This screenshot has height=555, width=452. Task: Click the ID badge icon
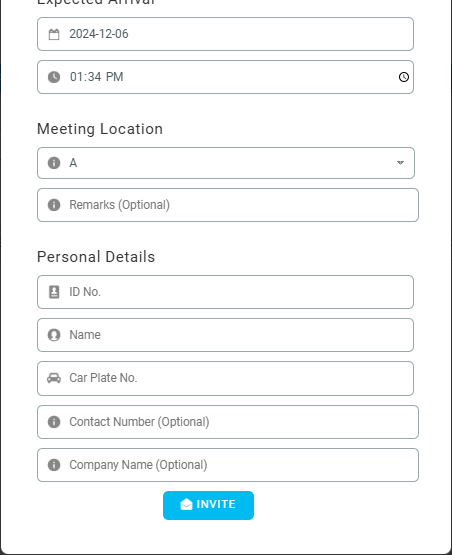pyautogui.click(x=54, y=292)
